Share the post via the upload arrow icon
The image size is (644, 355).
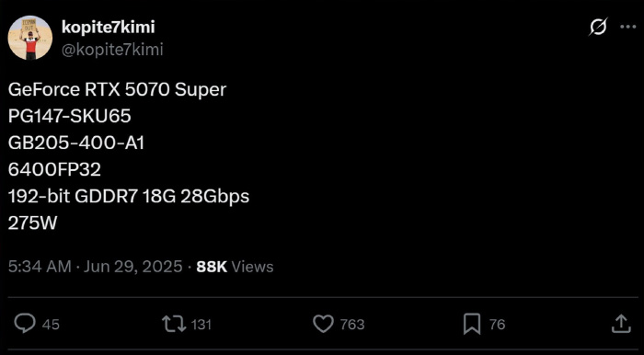pos(621,324)
